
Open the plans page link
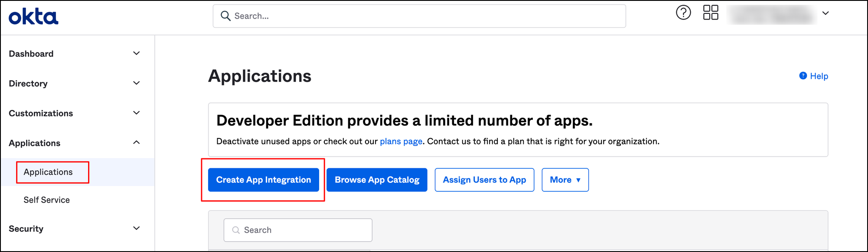(x=401, y=141)
